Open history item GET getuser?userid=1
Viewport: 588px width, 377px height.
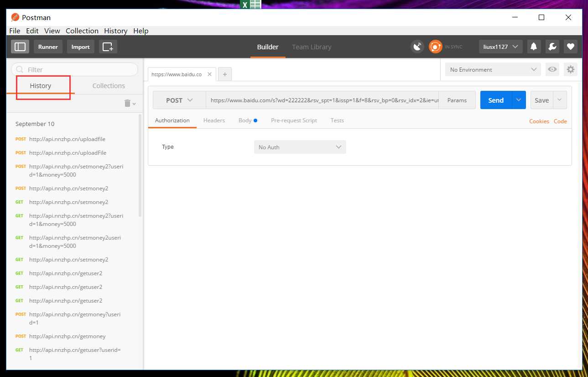click(75, 354)
